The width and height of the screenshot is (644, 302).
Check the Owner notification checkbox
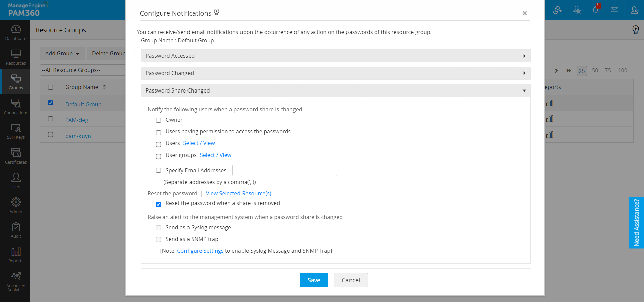coord(159,120)
